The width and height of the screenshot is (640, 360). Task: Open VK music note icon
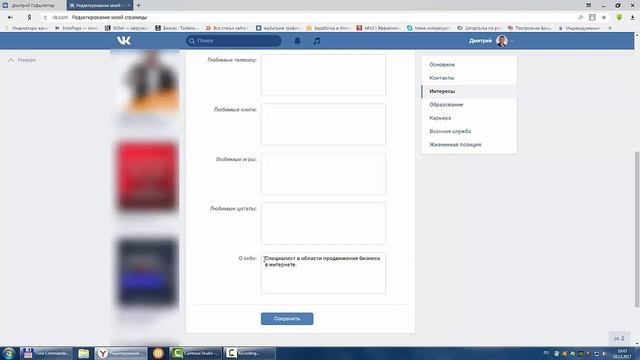[x=317, y=41]
